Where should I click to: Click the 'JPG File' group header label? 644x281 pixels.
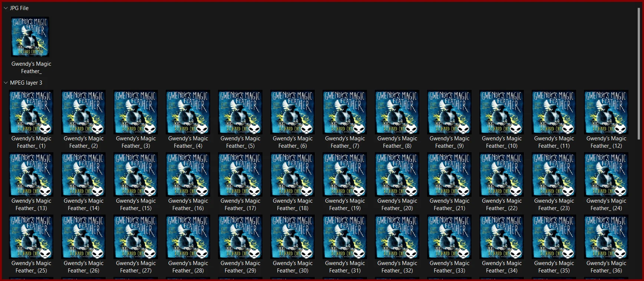click(x=19, y=8)
